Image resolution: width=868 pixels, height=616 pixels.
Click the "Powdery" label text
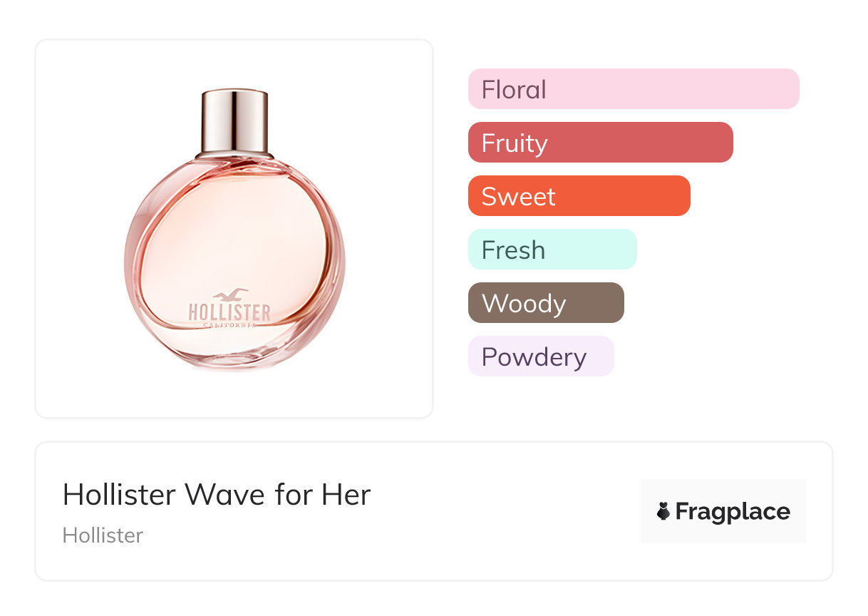tap(534, 357)
